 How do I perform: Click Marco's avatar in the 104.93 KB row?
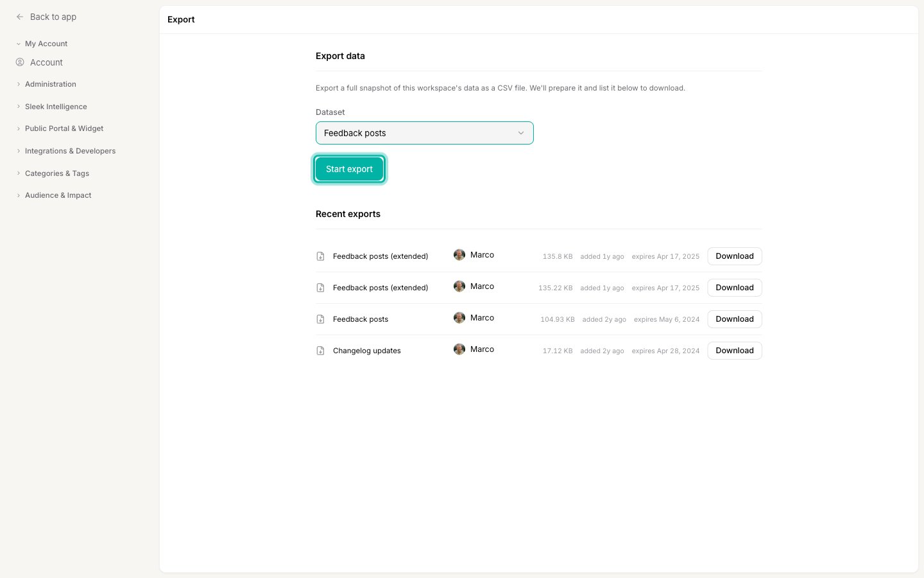point(459,318)
